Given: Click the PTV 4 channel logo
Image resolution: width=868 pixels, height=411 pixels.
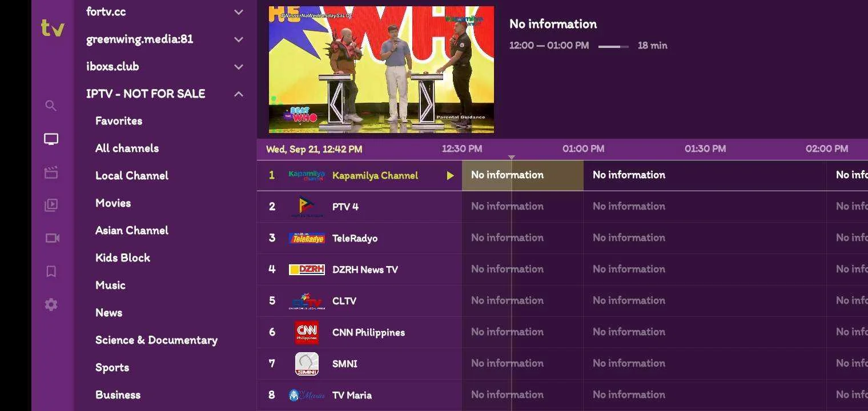Looking at the screenshot, I should click(307, 207).
